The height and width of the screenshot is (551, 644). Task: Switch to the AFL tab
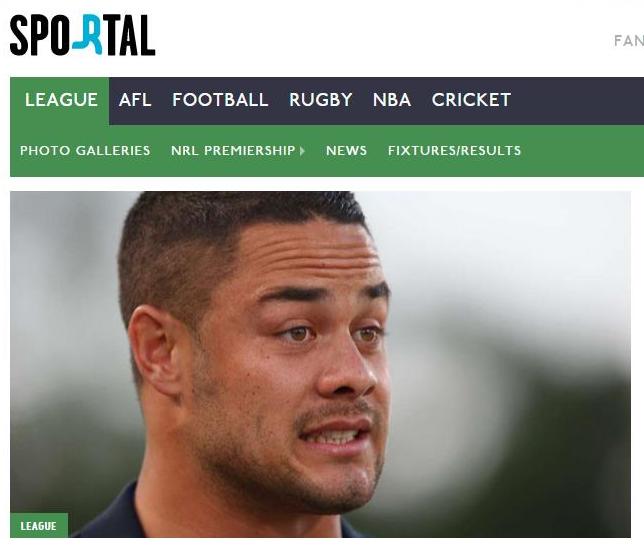click(135, 100)
